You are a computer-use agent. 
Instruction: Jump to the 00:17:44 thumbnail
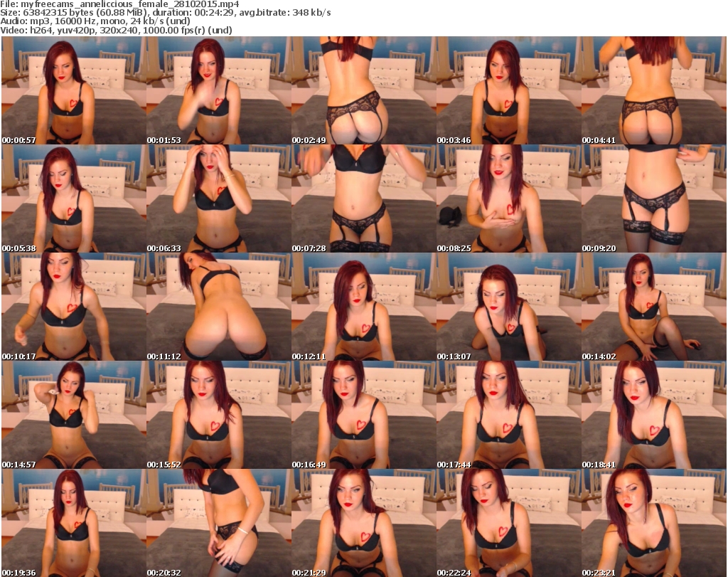tap(508, 415)
